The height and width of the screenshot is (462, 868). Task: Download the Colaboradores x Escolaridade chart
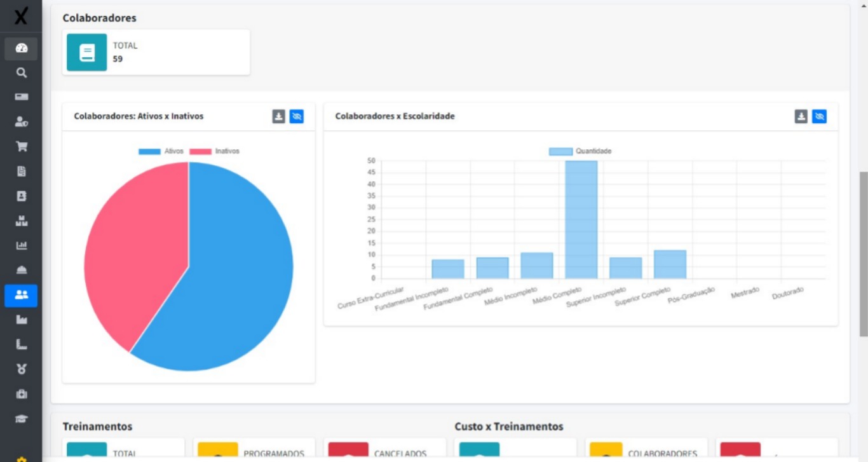coord(801,116)
